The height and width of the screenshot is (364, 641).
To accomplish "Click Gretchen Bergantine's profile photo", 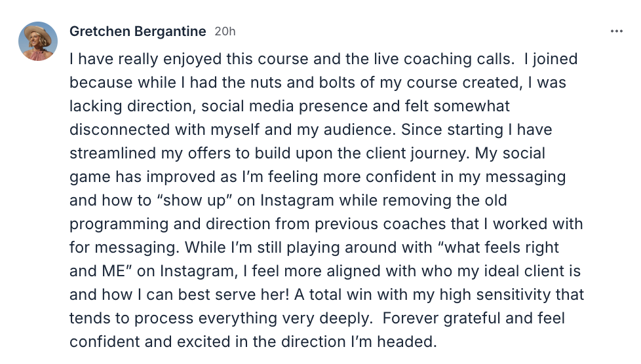I will click(x=38, y=41).
